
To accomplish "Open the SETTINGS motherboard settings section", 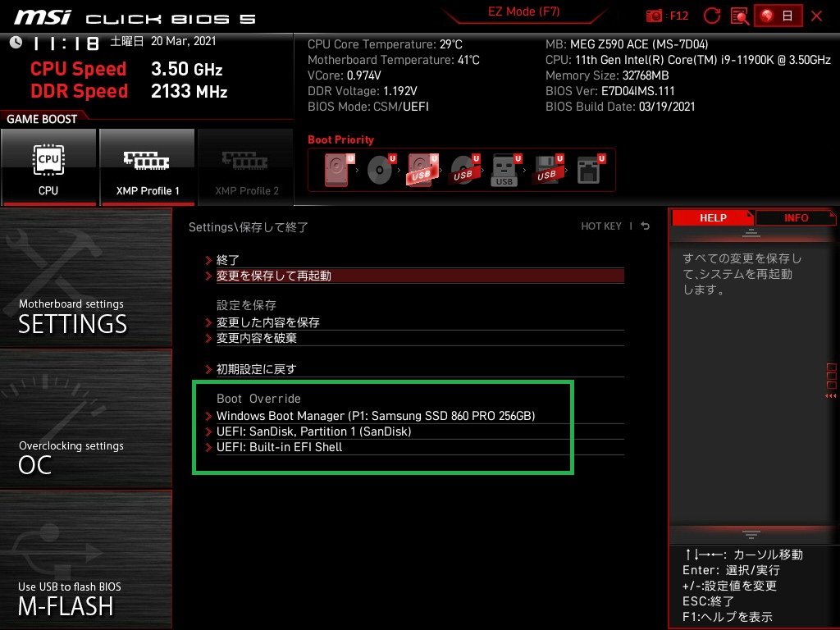I will (86, 277).
